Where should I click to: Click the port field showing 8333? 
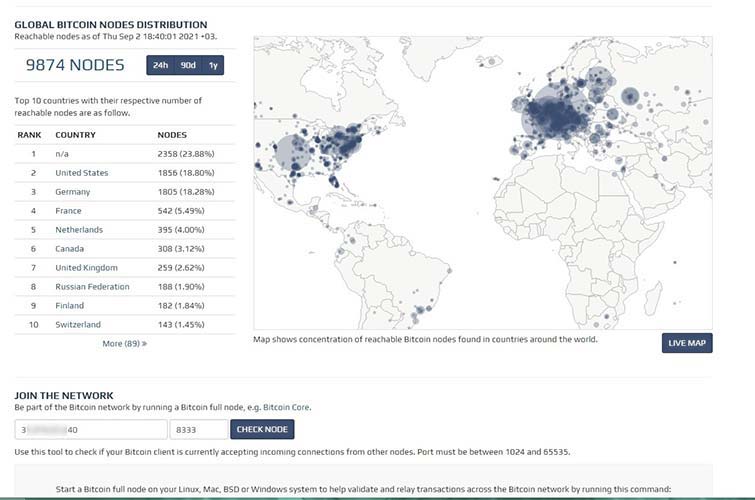198,429
